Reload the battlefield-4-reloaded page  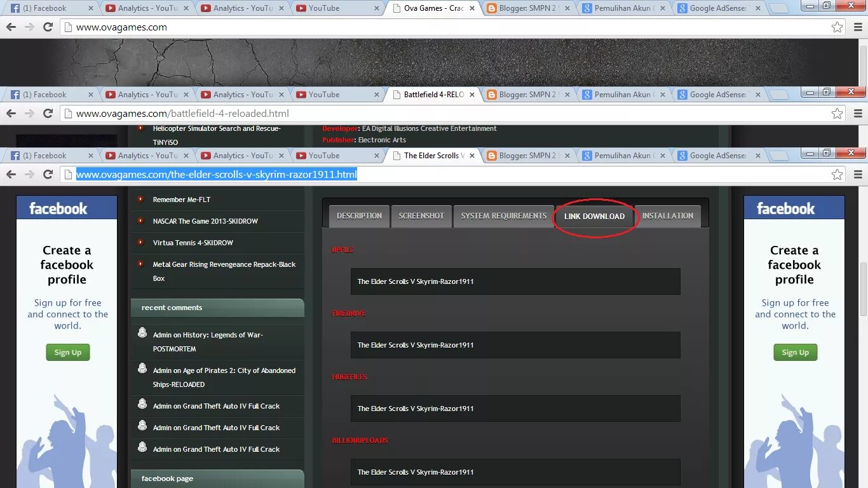tap(48, 114)
